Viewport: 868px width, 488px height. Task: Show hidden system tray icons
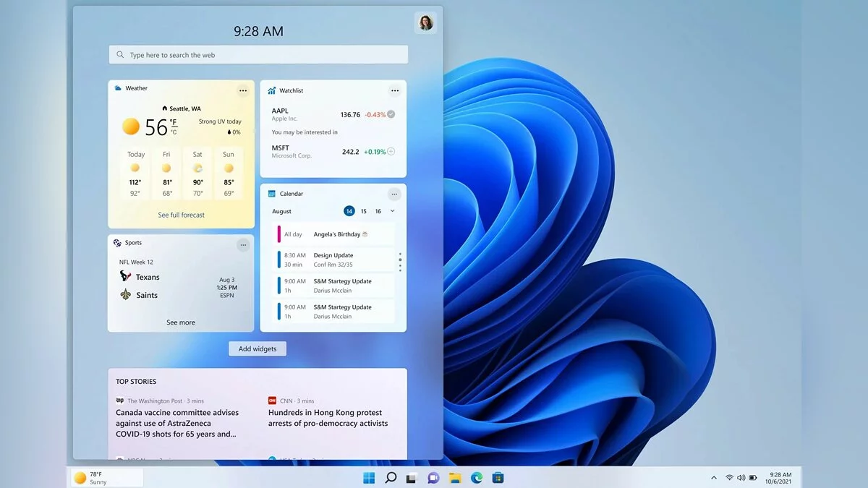coord(714,478)
